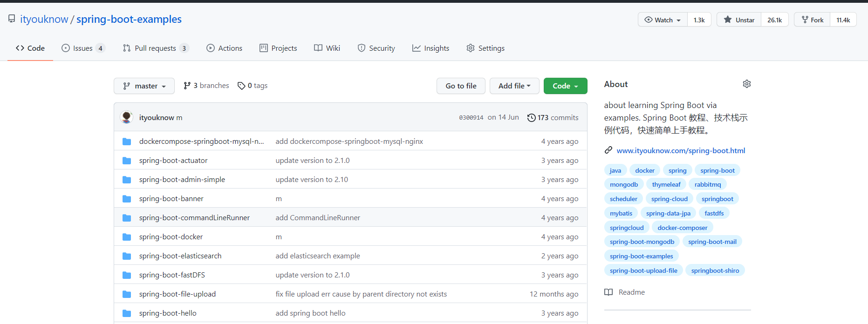868x324 pixels.
Task: Open the Pull requests tab
Action: pyautogui.click(x=155, y=48)
